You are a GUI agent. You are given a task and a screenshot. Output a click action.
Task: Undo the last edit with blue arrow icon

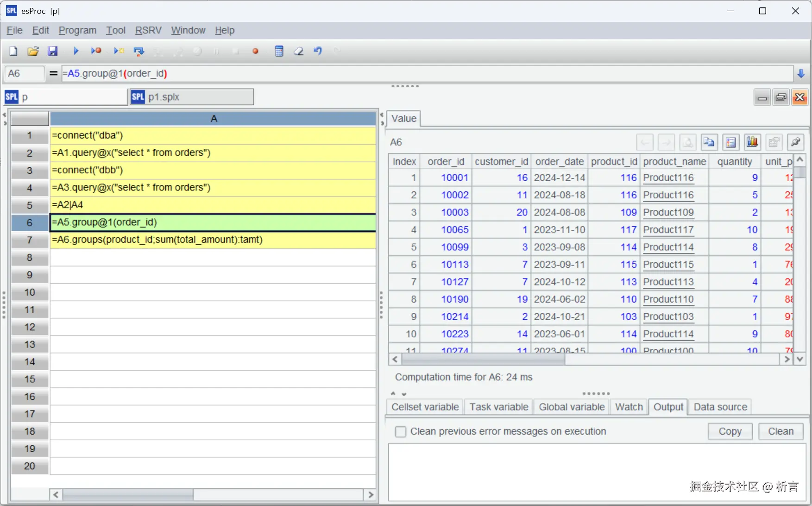click(x=318, y=51)
